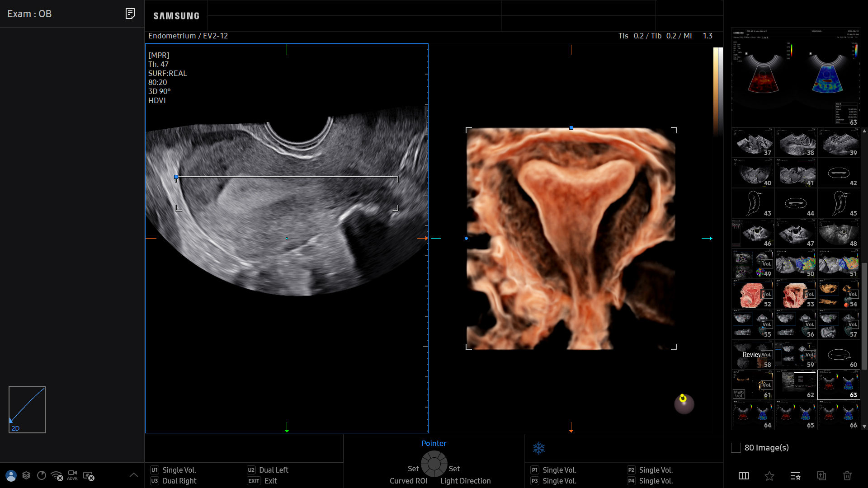Adjust the light direction sphere
The width and height of the screenshot is (868, 488).
684,404
